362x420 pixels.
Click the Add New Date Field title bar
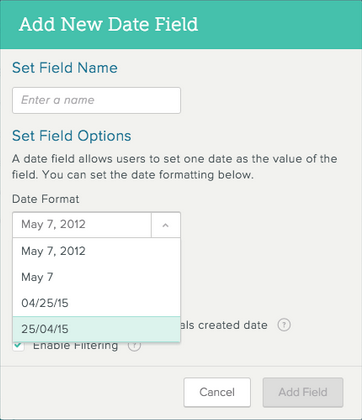point(181,25)
